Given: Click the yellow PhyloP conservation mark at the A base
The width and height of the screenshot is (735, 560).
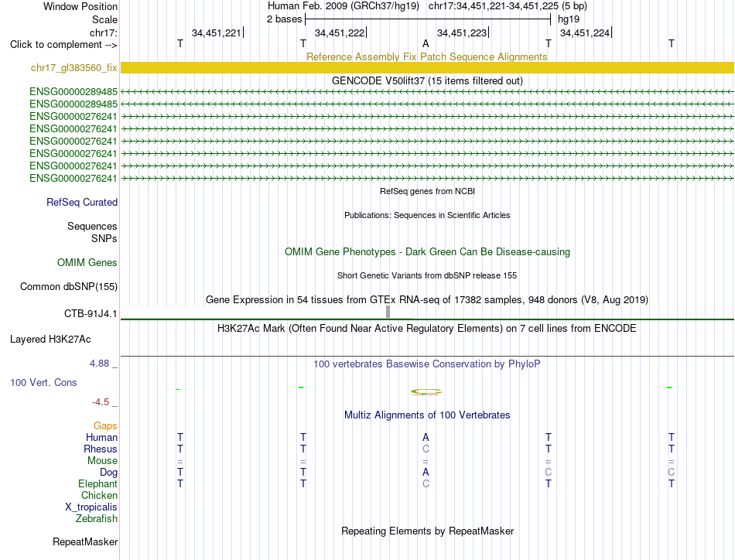Looking at the screenshot, I should 426,391.
